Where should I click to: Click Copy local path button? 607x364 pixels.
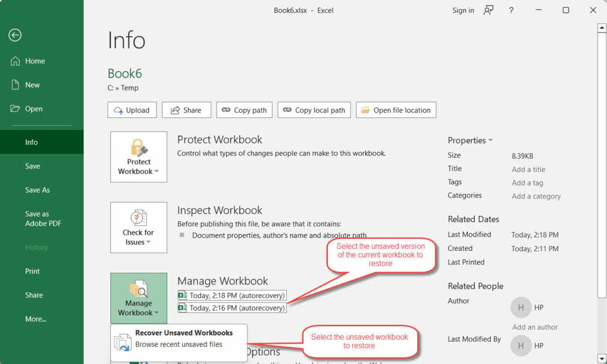(x=314, y=110)
